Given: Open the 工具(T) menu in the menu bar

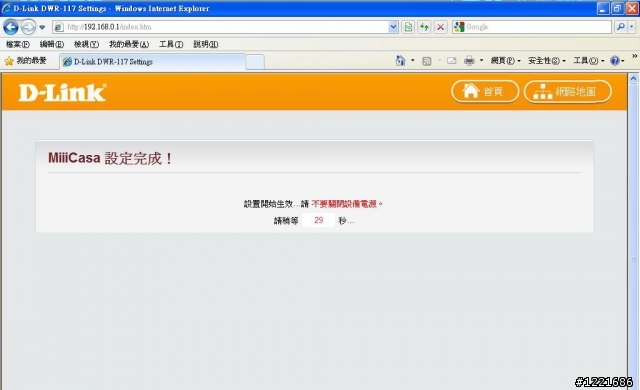Looking at the screenshot, I should tap(171, 44).
